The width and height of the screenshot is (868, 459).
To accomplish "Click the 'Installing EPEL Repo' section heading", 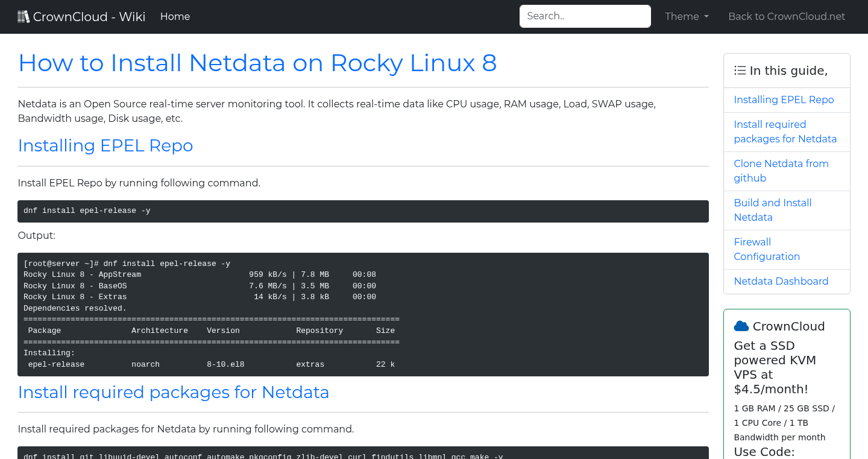I will (105, 145).
